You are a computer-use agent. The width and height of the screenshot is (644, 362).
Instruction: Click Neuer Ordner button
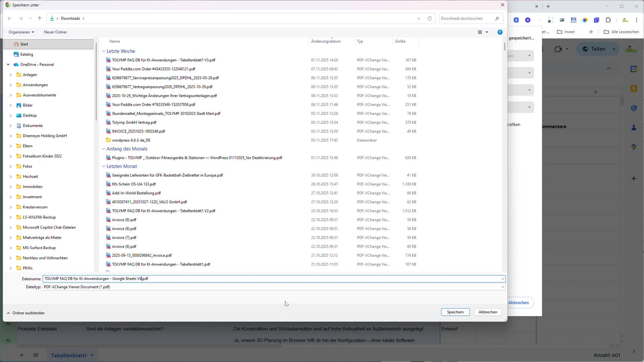(55, 32)
